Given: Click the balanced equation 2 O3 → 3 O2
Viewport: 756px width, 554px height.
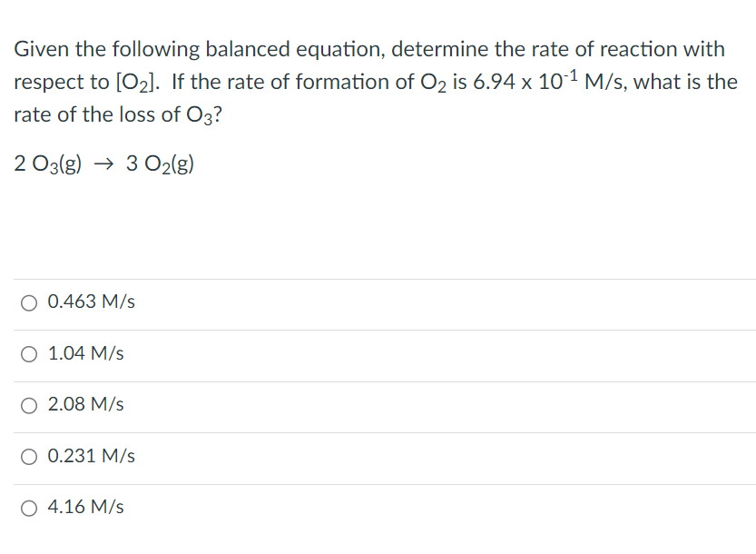Looking at the screenshot, I should tap(104, 163).
